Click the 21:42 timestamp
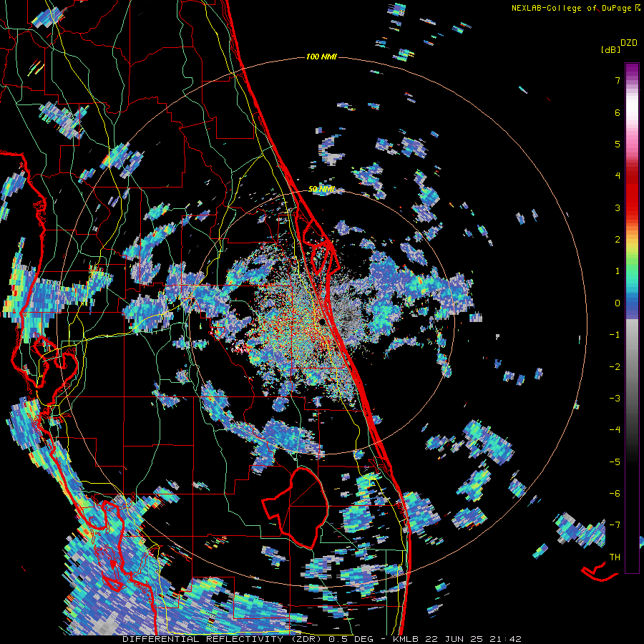Viewport: 644px width, 644px height. [505, 639]
